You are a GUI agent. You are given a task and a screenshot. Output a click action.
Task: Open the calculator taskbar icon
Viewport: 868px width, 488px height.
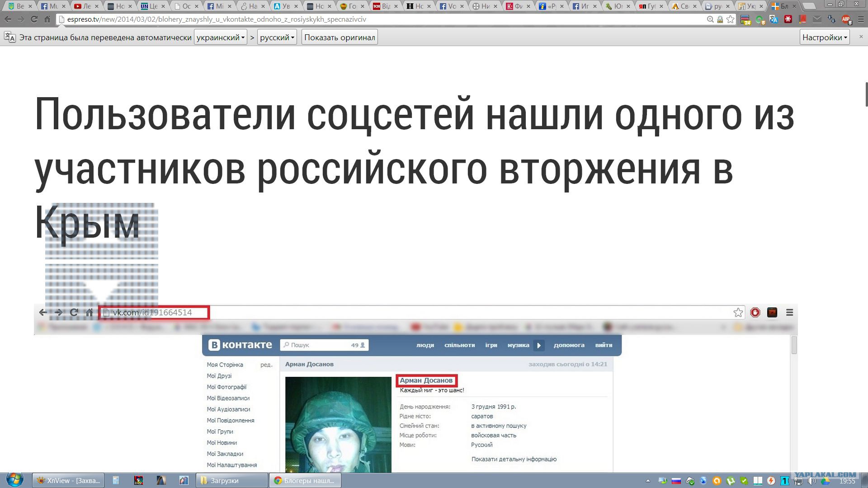click(116, 480)
